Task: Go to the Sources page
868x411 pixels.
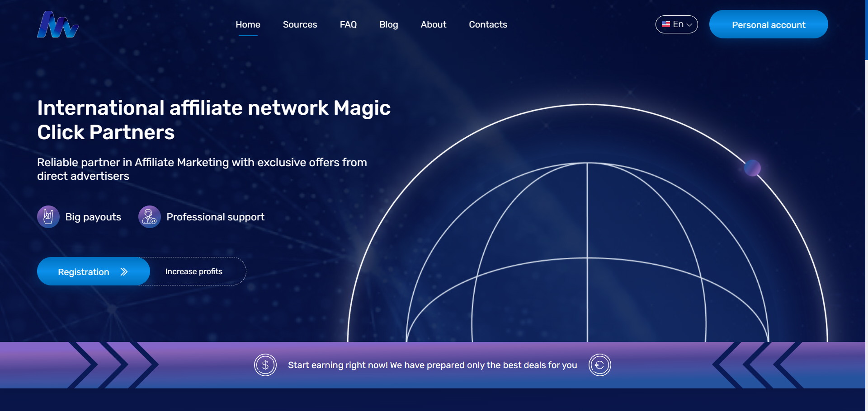Action: pos(300,24)
